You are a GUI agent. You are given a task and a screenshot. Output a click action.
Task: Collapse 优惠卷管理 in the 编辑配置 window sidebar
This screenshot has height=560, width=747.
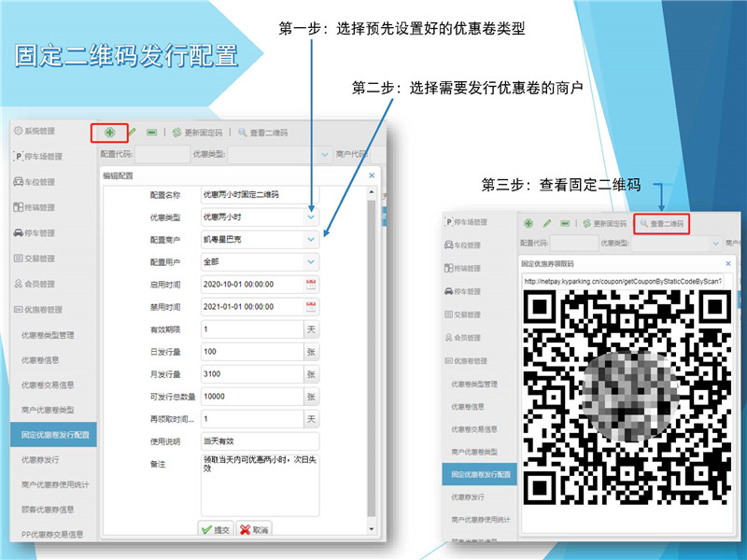point(38,310)
